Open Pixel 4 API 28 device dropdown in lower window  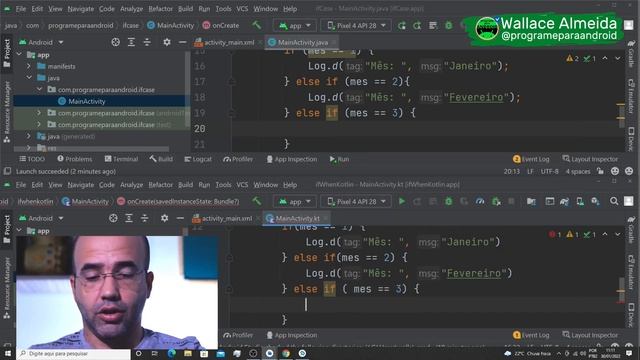[x=356, y=201]
